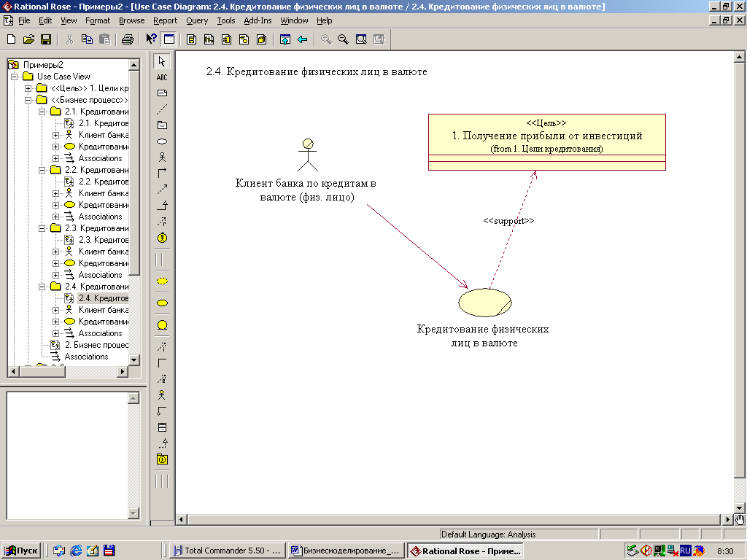Zoom out with magnifier minus icon

[x=343, y=39]
